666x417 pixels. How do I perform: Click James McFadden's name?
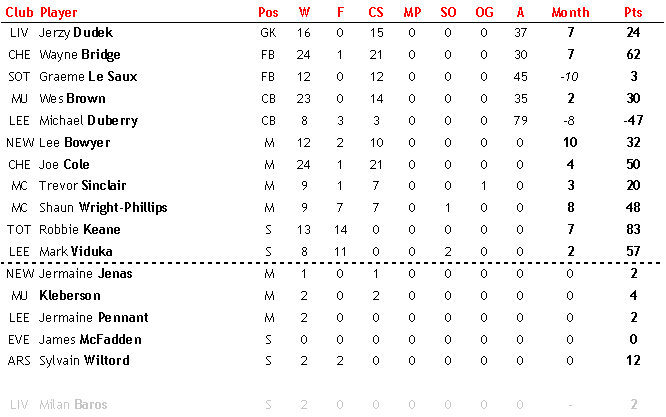[x=90, y=339]
